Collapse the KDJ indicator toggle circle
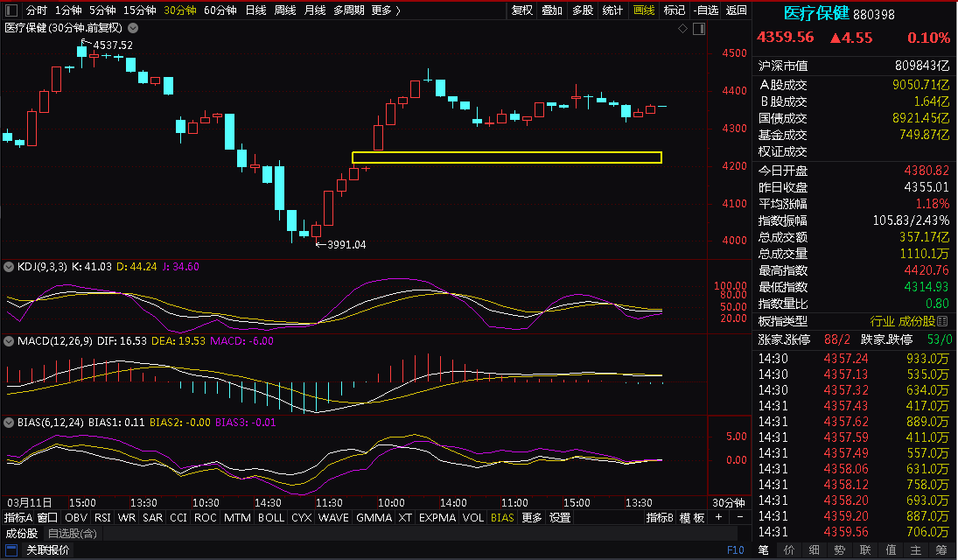Viewport: 958px width, 560px height. [9, 267]
